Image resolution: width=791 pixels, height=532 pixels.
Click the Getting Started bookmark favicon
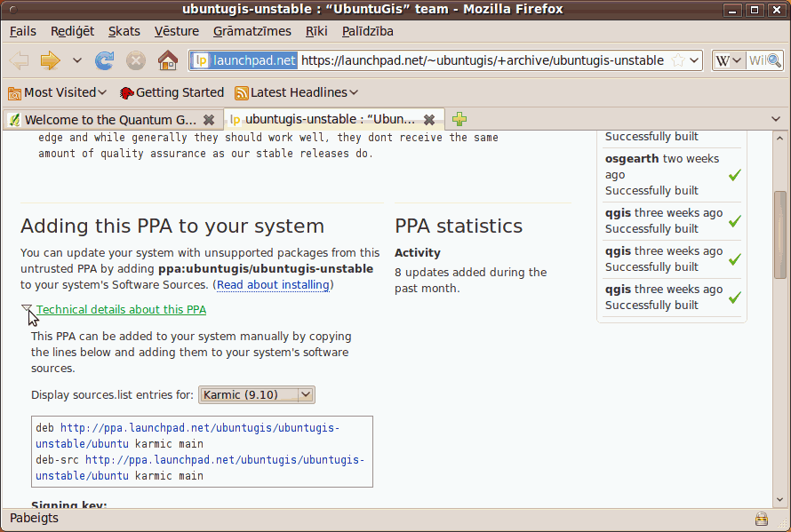(126, 92)
